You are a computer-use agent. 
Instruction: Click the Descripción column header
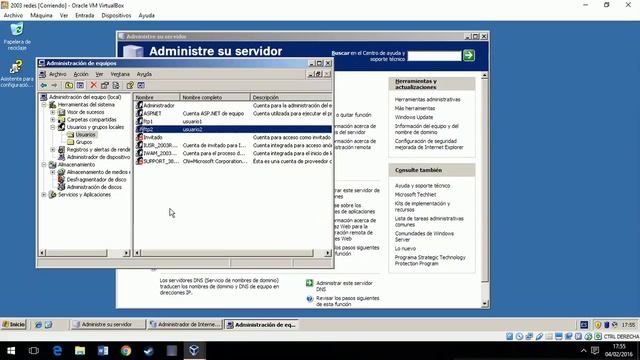coord(291,97)
